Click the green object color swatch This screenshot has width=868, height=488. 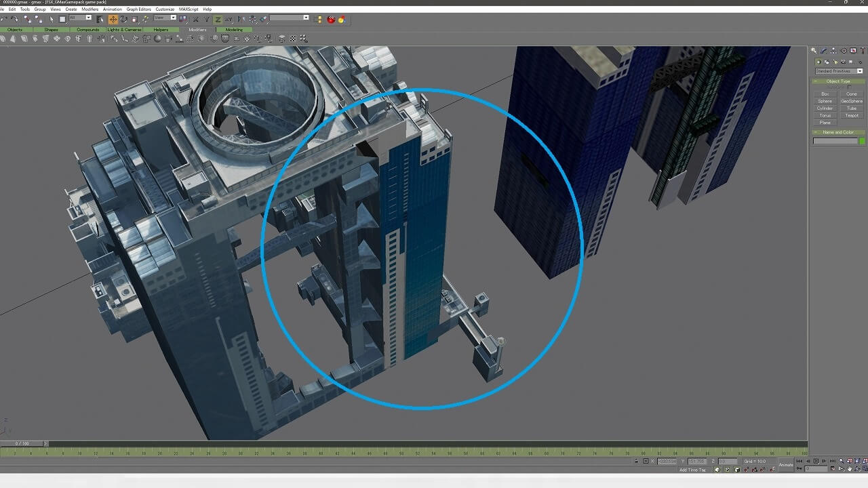click(862, 141)
